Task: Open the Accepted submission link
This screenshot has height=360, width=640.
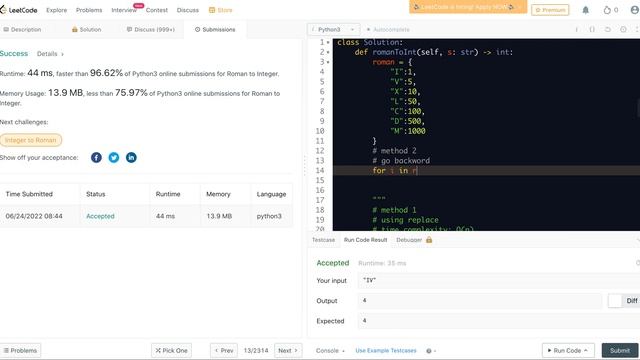Action: click(100, 216)
